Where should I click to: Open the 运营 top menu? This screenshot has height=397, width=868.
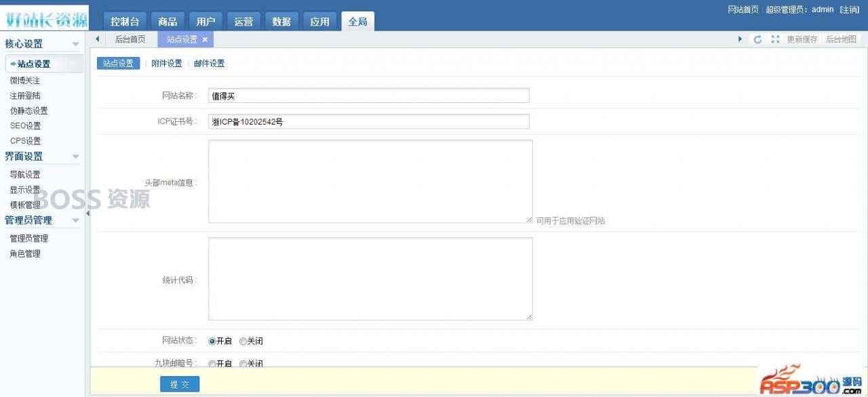tap(243, 22)
